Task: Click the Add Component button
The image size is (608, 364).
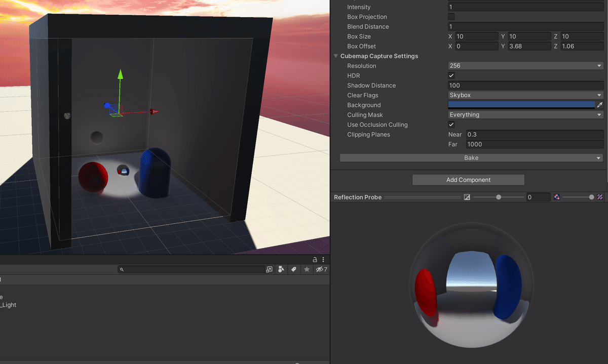Action: 468,180
